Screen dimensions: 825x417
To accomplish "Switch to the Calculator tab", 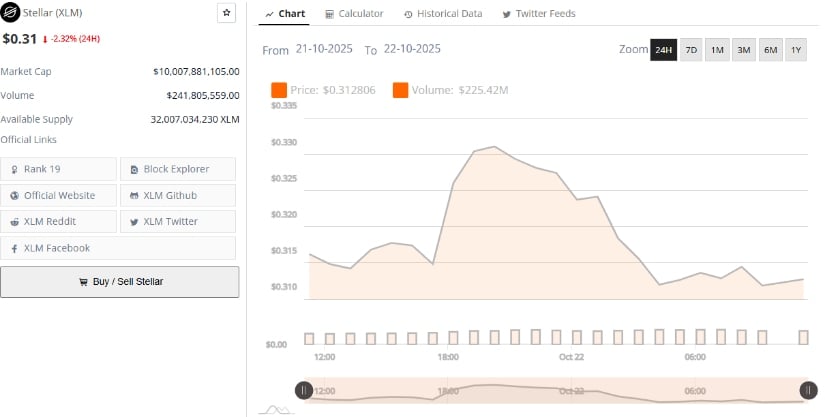I will 354,14.
